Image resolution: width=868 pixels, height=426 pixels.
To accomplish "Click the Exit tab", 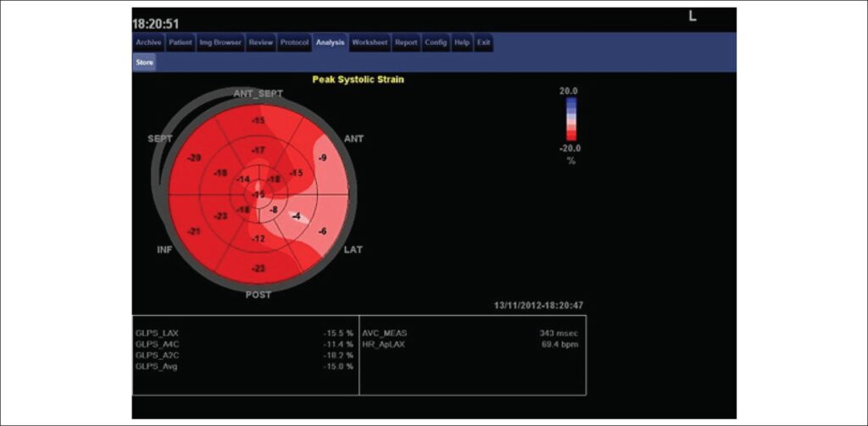I will [484, 42].
